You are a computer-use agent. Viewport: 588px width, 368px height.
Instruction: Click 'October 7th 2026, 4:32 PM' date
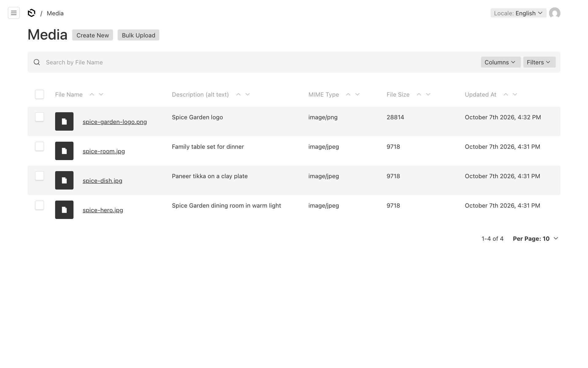(x=503, y=117)
